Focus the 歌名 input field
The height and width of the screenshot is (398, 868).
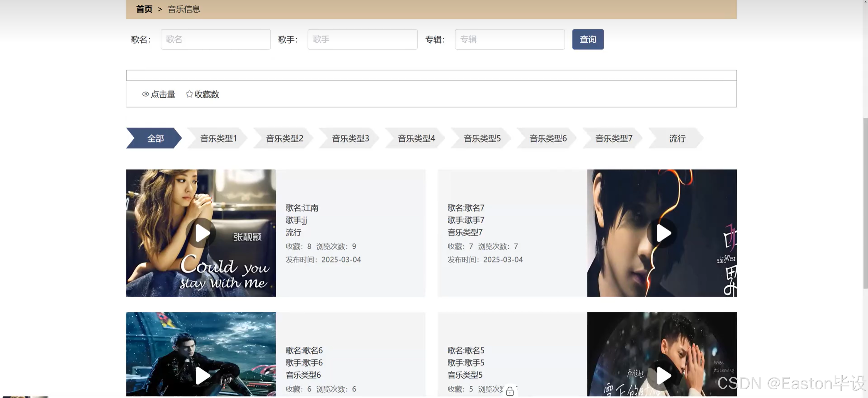216,40
